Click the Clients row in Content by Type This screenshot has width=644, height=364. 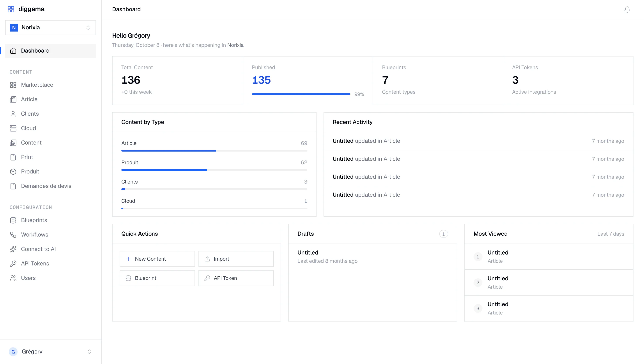(x=214, y=184)
